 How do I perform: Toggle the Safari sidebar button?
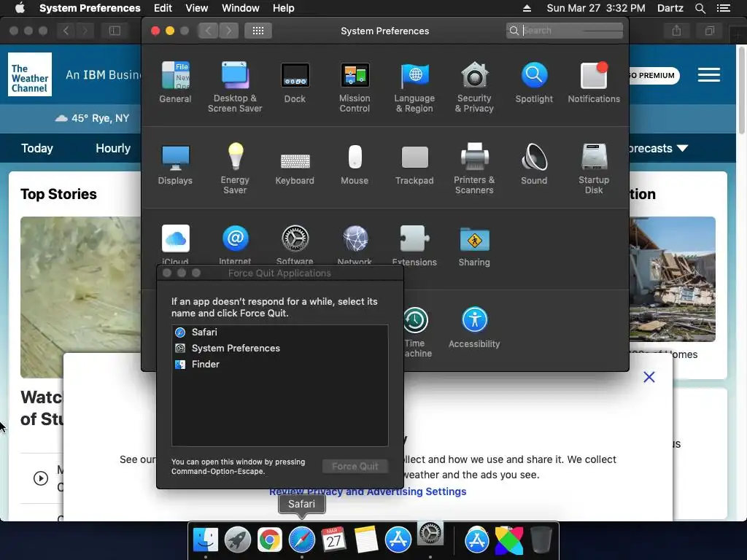point(115,31)
